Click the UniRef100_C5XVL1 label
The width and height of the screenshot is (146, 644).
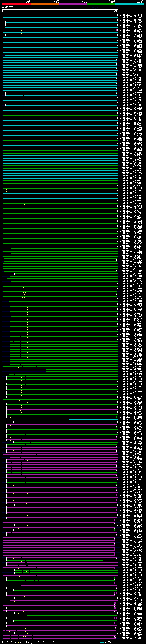pyautogui.click(x=131, y=256)
